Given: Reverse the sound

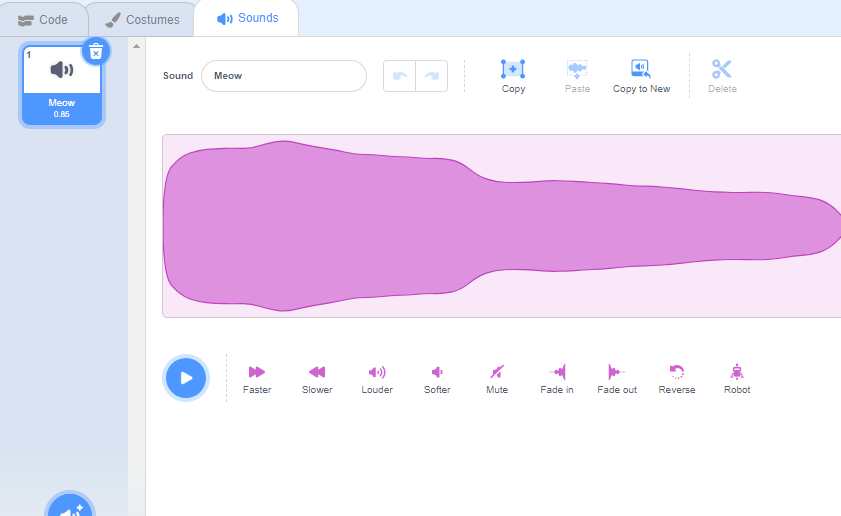Looking at the screenshot, I should 677,379.
